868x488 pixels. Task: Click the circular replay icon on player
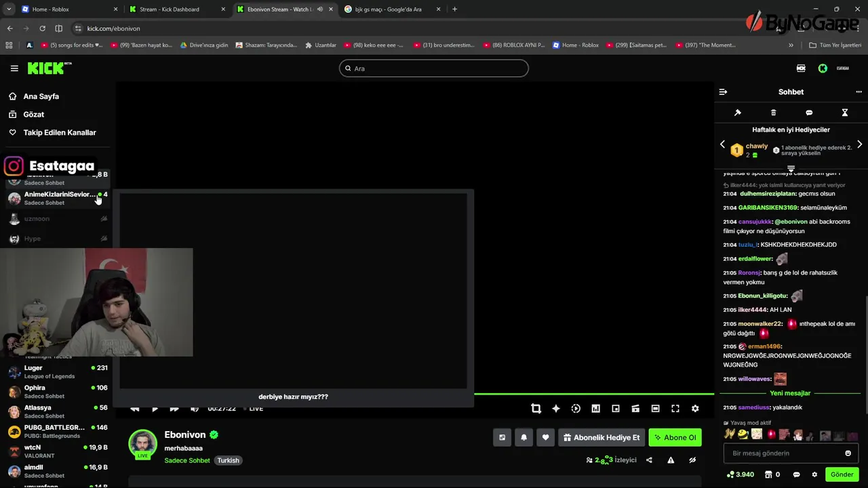pyautogui.click(x=576, y=409)
